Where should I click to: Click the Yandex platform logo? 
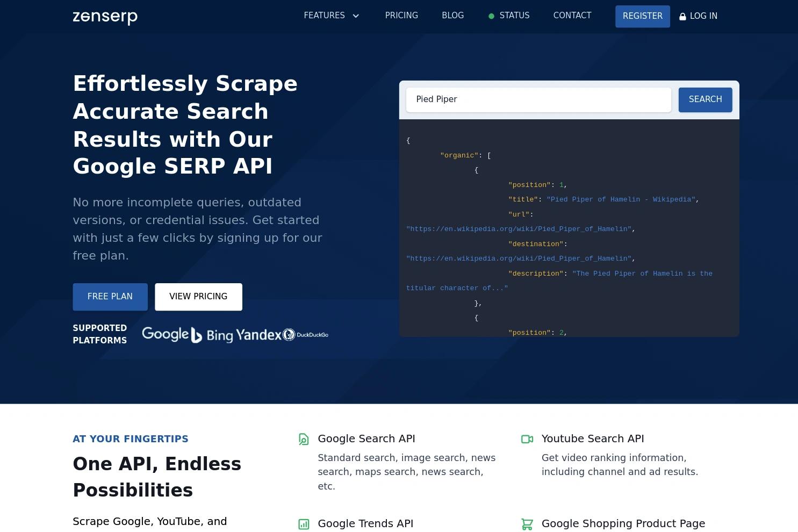coord(258,335)
